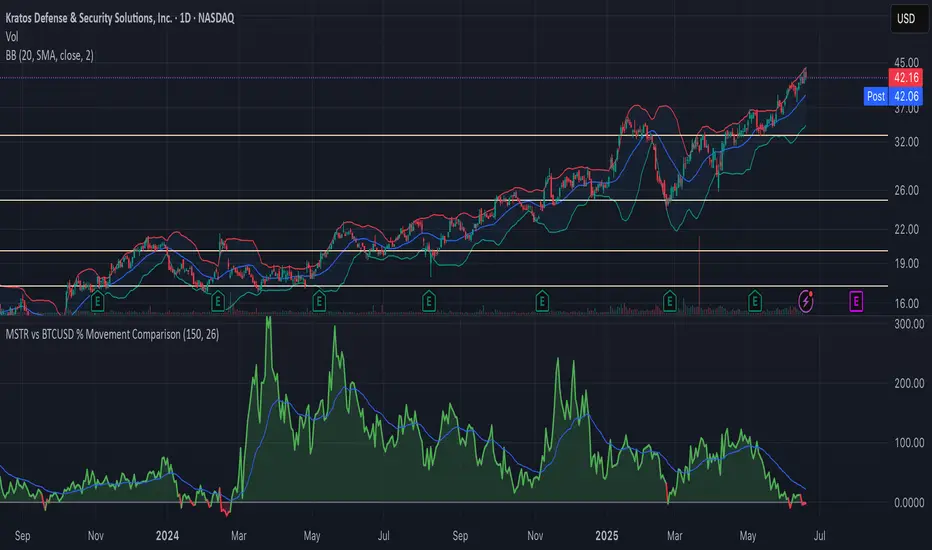Open the earnings marker above Mar 2025

[668, 299]
